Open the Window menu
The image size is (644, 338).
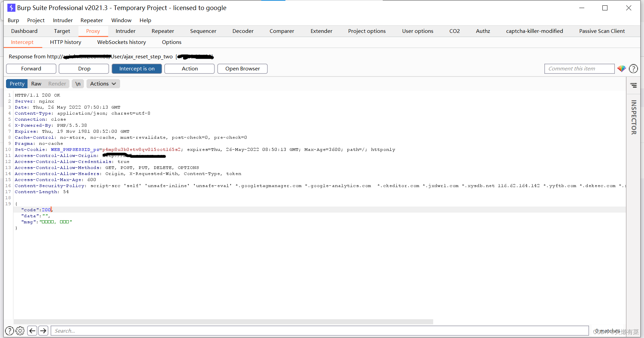tap(121, 20)
